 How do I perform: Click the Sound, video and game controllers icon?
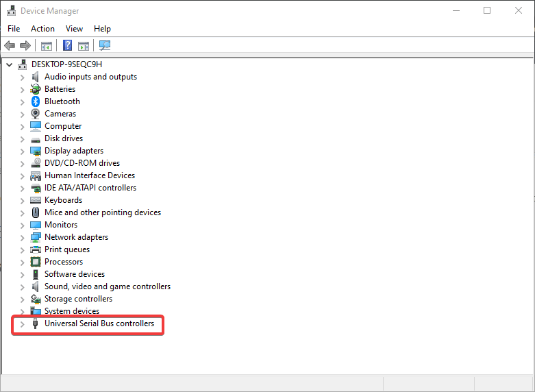36,286
